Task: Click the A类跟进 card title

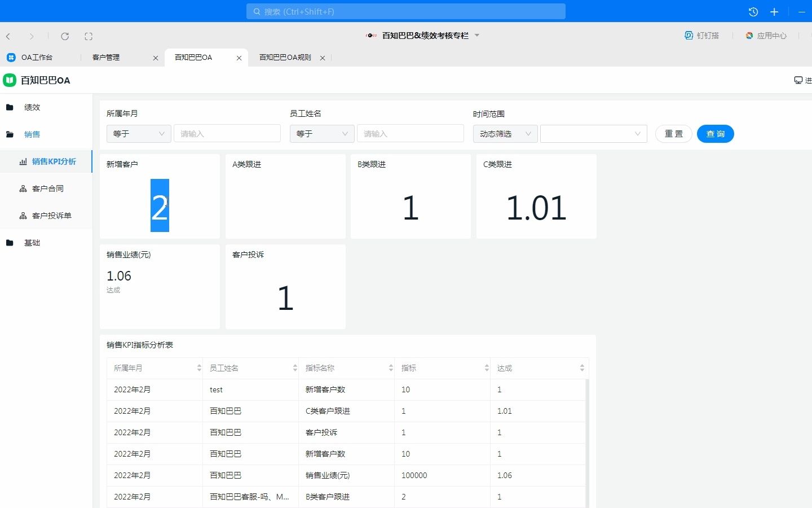Action: tap(246, 164)
